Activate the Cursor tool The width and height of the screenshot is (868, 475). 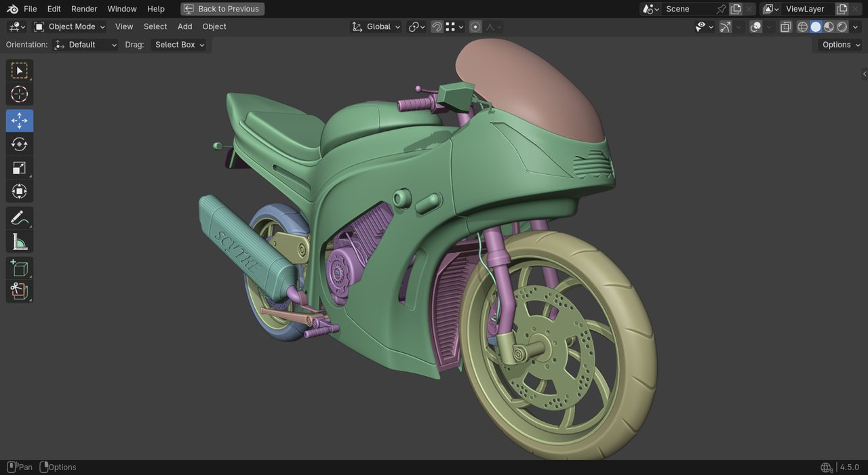tap(19, 94)
